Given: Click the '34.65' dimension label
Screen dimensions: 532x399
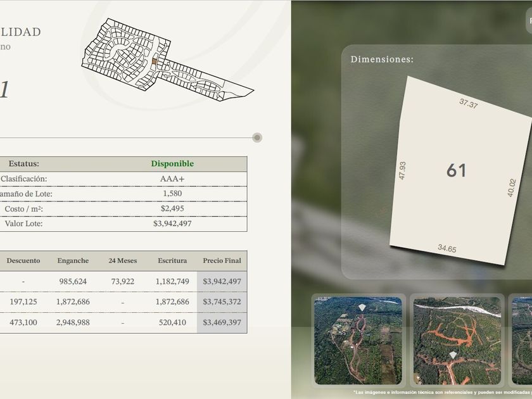Looking at the screenshot, I should pos(447,248).
